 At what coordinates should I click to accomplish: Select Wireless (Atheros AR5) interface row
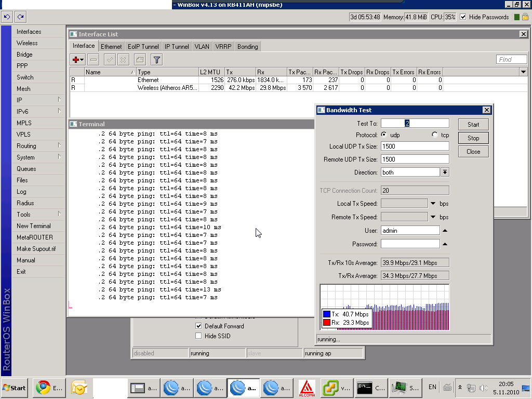[x=257, y=88]
